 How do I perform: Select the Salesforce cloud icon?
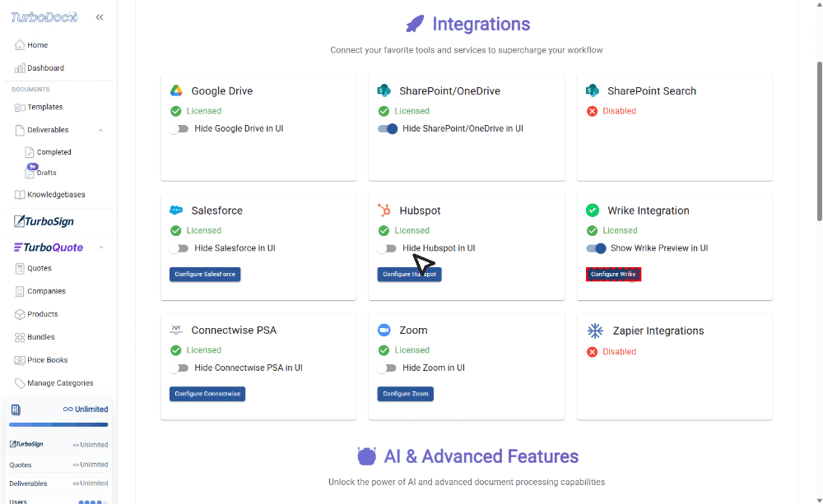click(175, 210)
